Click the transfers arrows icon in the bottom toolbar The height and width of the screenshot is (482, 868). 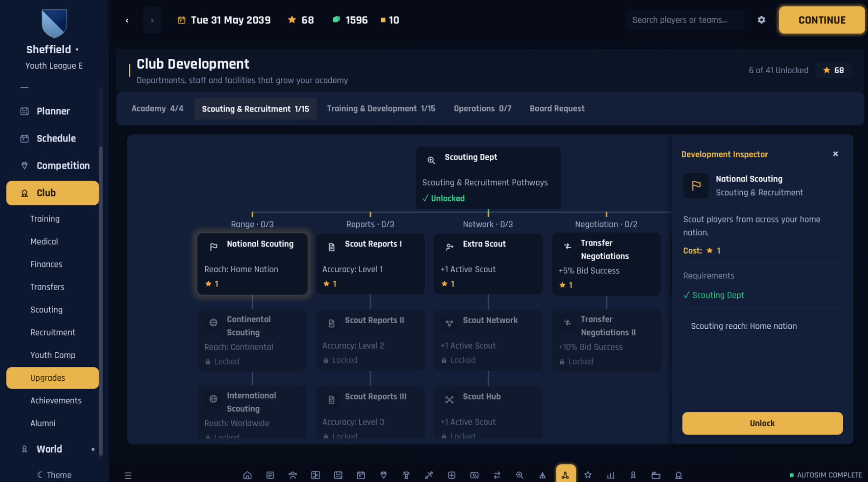pos(497,475)
